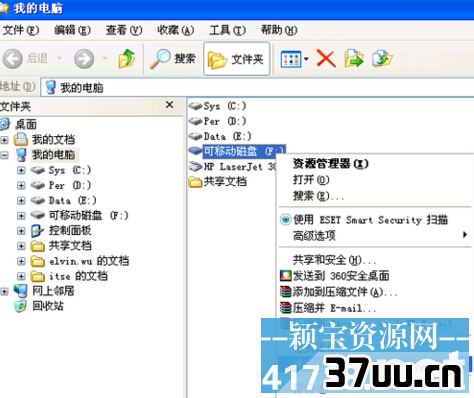474x398 pixels.
Task: Click the Search magnifier toolbar button
Action: 173,59
